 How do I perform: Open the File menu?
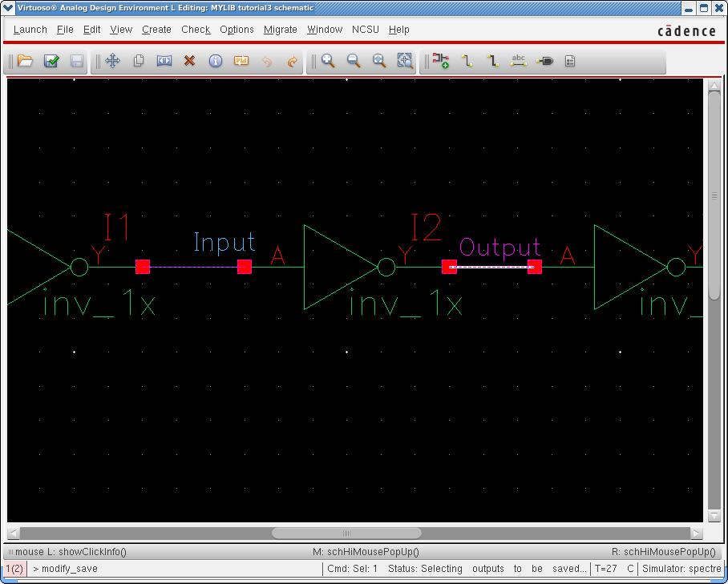click(65, 30)
